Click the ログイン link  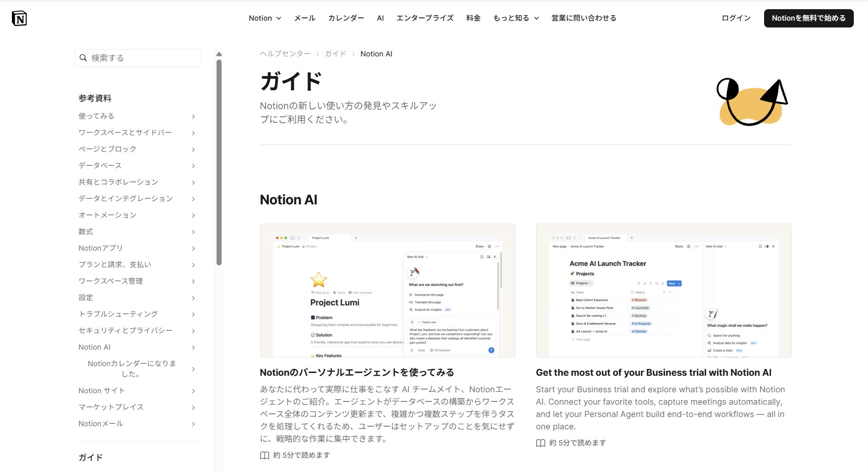click(x=735, y=18)
